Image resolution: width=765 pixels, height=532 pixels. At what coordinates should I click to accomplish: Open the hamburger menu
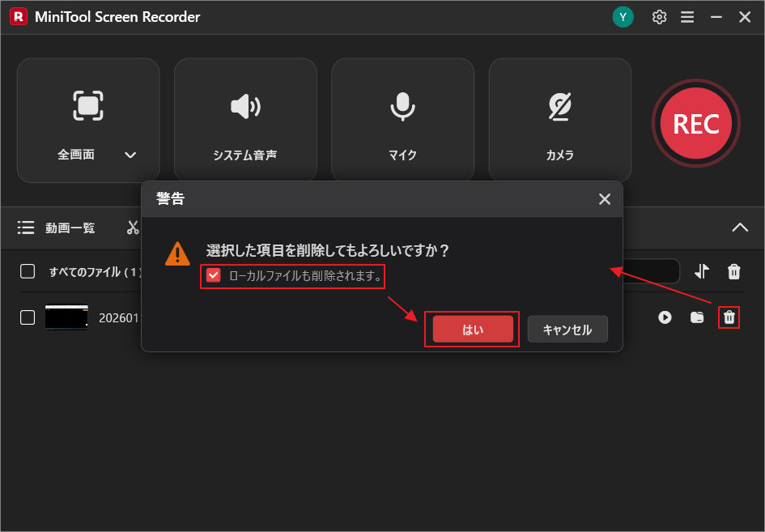pos(687,16)
